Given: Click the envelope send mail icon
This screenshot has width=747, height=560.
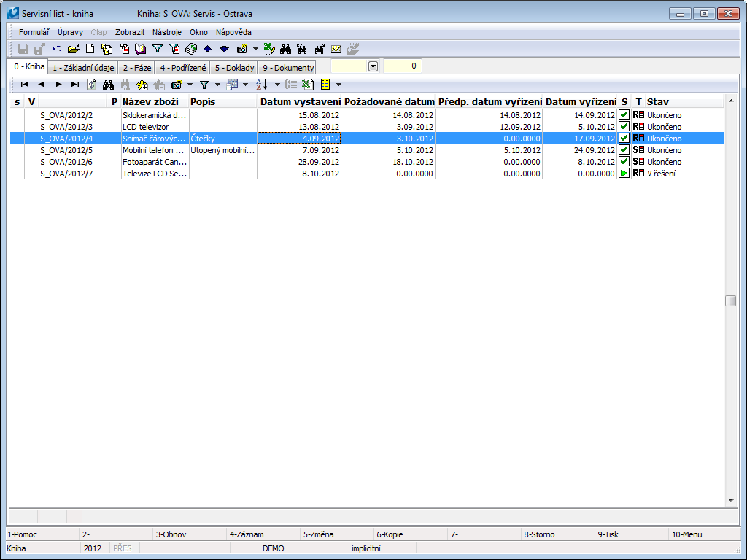Looking at the screenshot, I should (x=336, y=49).
